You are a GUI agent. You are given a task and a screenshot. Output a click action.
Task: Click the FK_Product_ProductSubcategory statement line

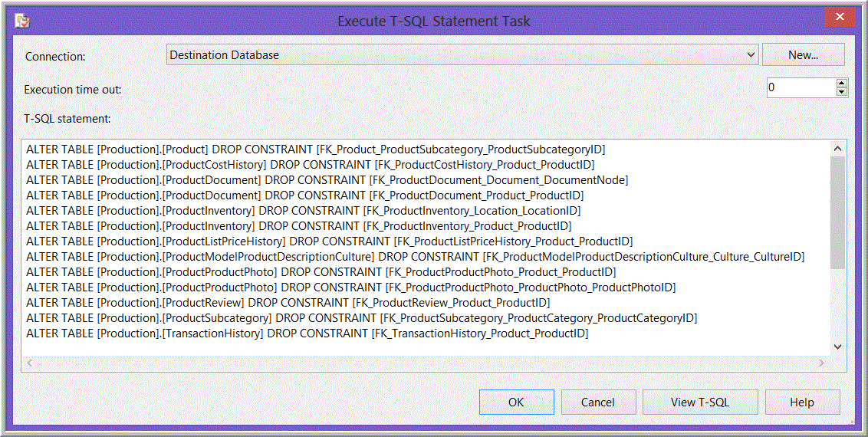click(x=315, y=149)
